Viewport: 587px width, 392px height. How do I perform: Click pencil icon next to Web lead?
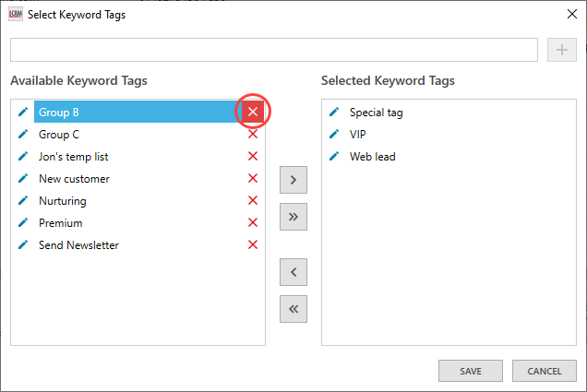pos(334,157)
